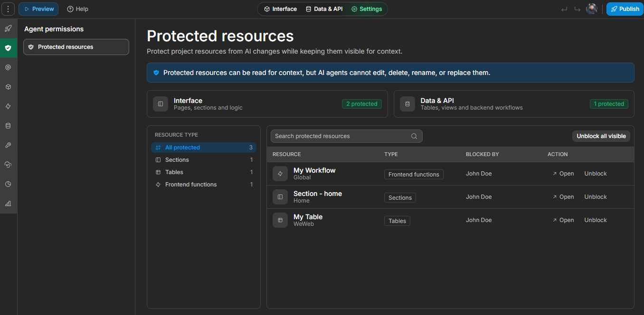Open the clock icon sidebar section
Screen dimensions: 644x315
[8, 184]
